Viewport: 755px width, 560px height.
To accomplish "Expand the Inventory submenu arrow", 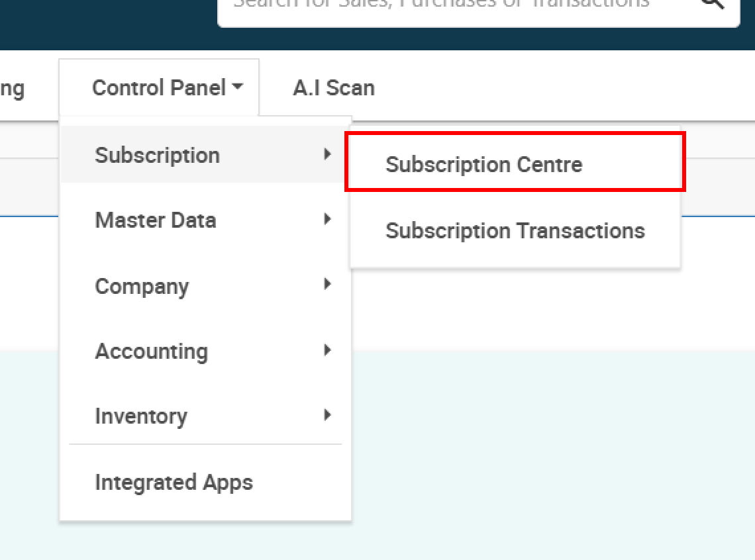I will 327,415.
